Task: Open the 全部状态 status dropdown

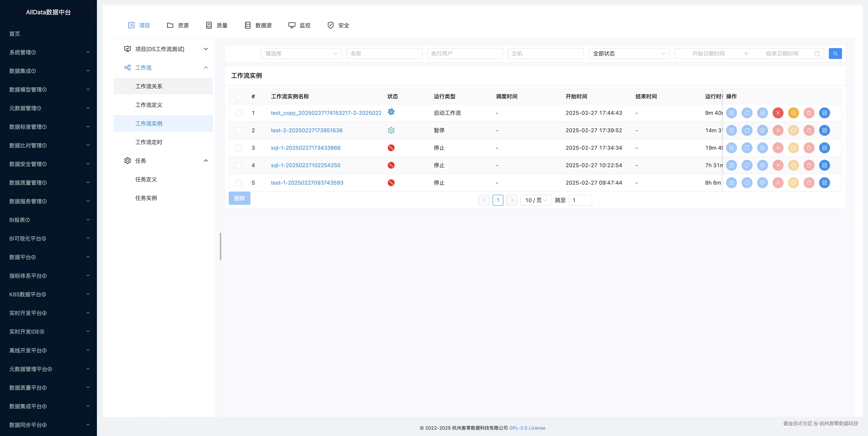Action: click(x=628, y=53)
